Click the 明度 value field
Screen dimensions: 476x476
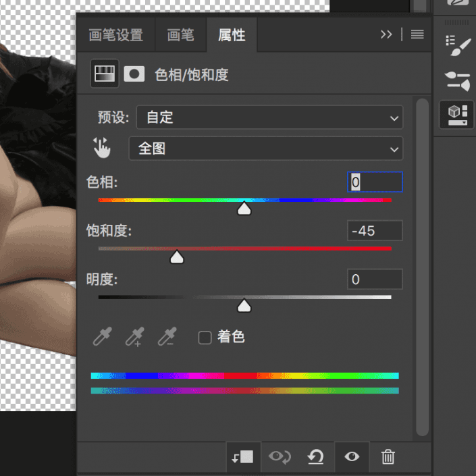point(375,279)
